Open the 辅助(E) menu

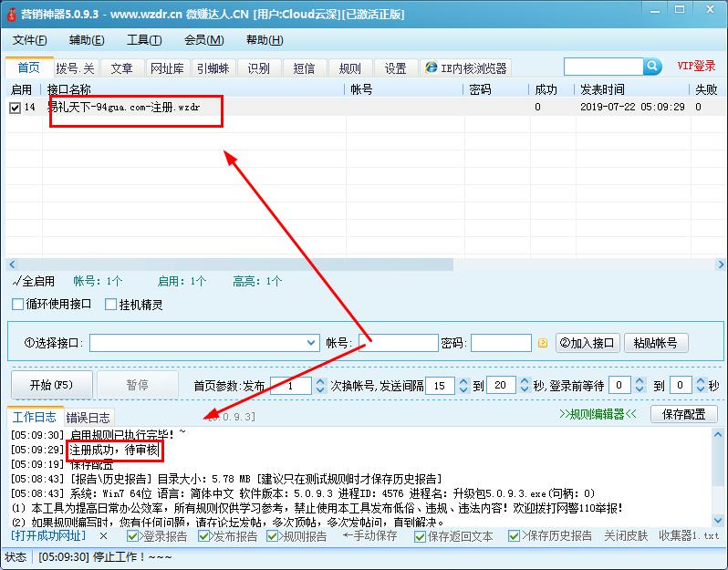pyautogui.click(x=87, y=40)
